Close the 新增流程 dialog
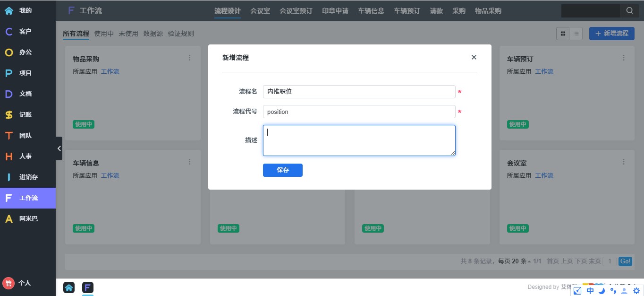 click(x=474, y=57)
